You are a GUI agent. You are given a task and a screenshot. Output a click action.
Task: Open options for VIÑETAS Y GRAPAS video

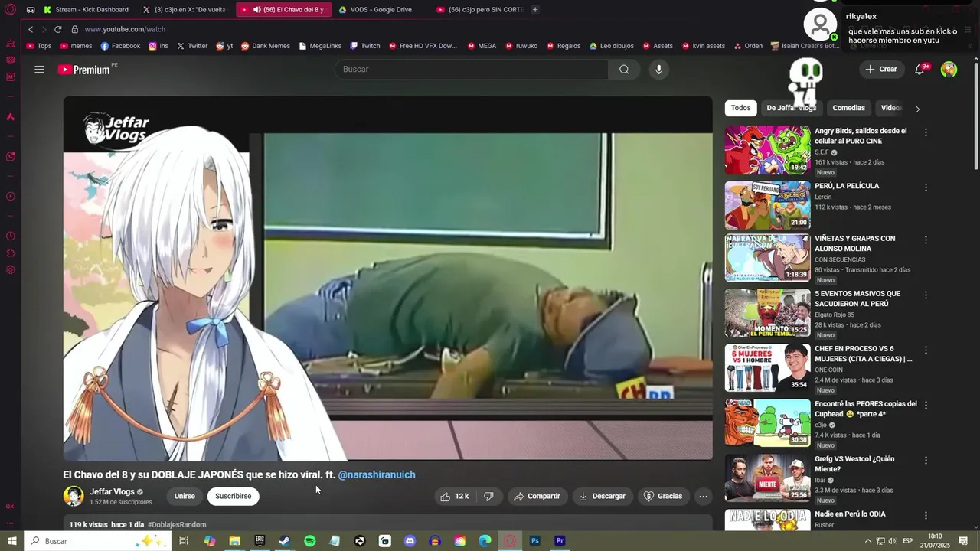pyautogui.click(x=926, y=240)
